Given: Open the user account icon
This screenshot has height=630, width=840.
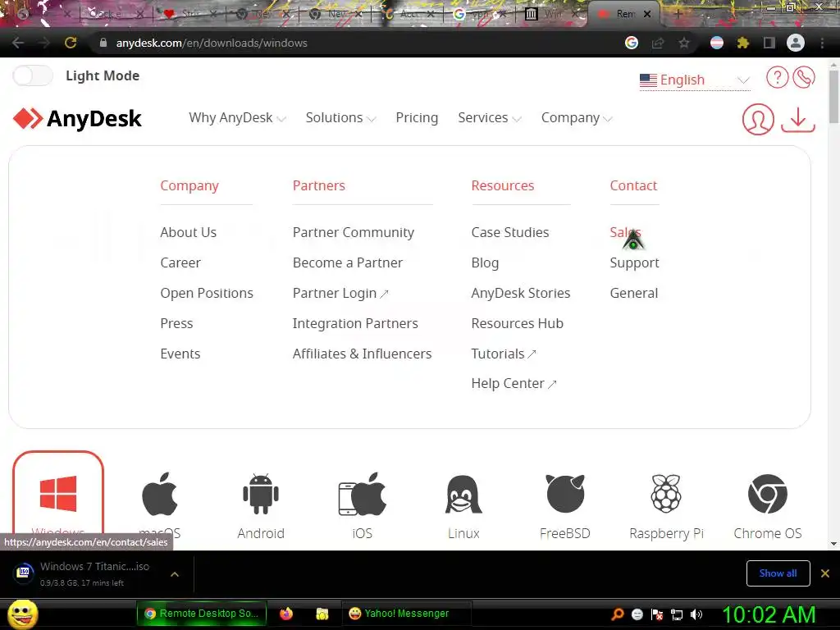Looking at the screenshot, I should 757,119.
